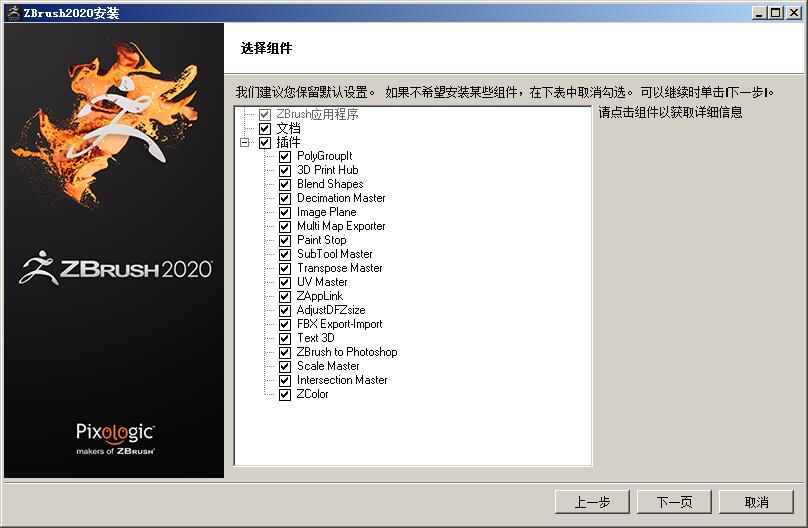Uncheck the Scale Master checkbox
This screenshot has width=808, height=528.
tap(285, 366)
